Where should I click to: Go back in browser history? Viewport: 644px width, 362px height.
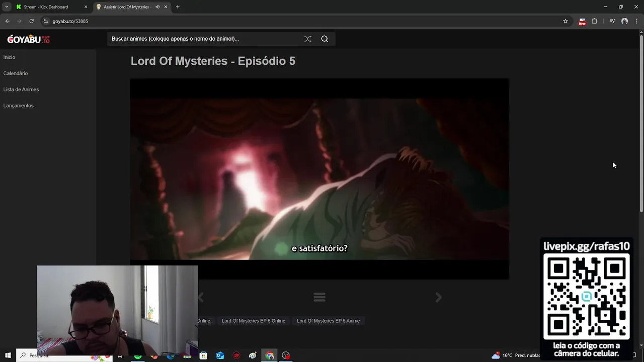[7, 21]
